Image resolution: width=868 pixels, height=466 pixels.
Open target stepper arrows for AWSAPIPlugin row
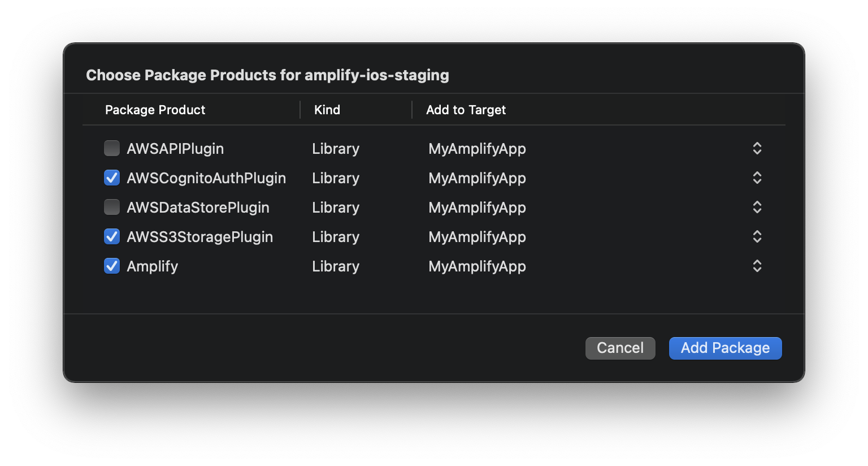[757, 148]
